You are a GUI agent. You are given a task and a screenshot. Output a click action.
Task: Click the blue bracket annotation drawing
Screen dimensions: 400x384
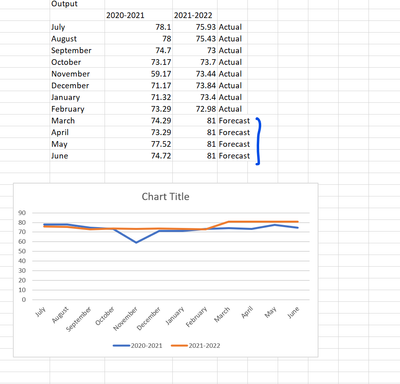point(258,141)
